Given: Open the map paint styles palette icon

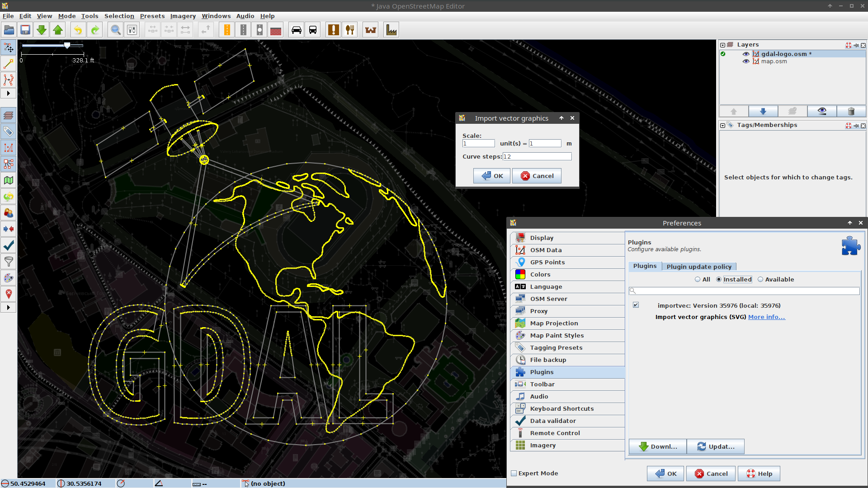Looking at the screenshot, I should [9, 278].
